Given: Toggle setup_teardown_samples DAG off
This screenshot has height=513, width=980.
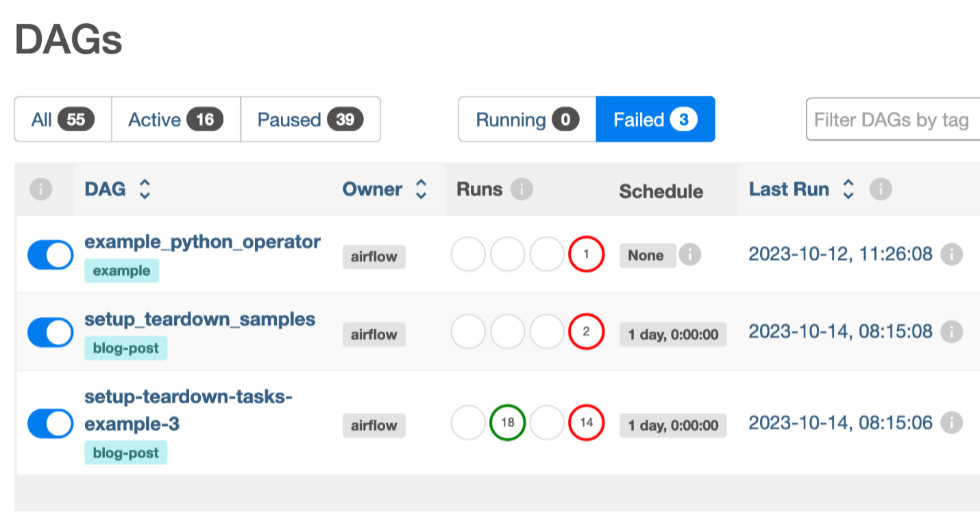Looking at the screenshot, I should tap(51, 333).
